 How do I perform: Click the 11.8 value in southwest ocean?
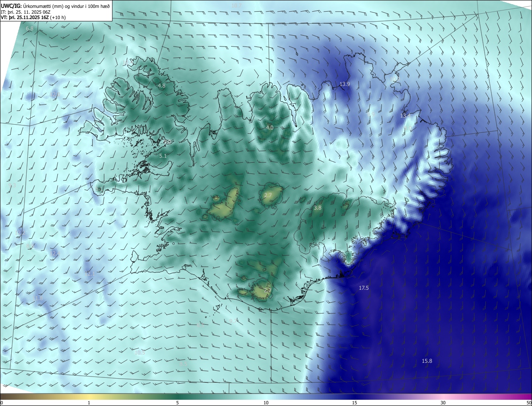(37, 298)
